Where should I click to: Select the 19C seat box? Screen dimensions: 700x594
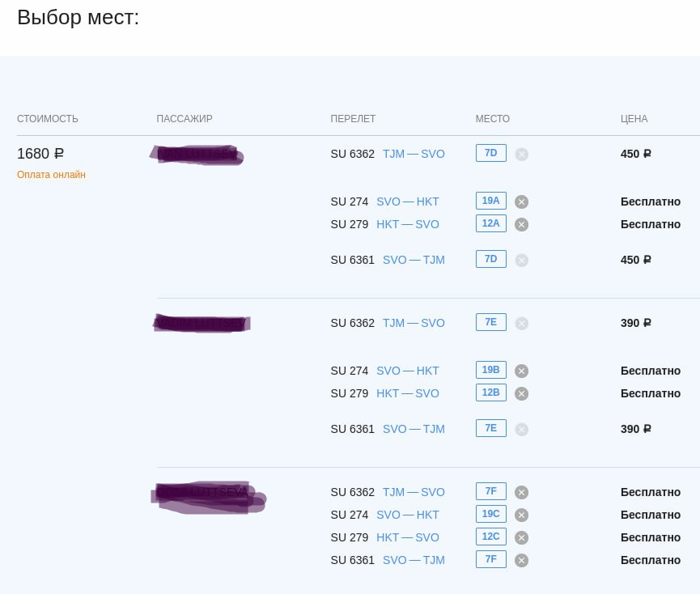490,514
